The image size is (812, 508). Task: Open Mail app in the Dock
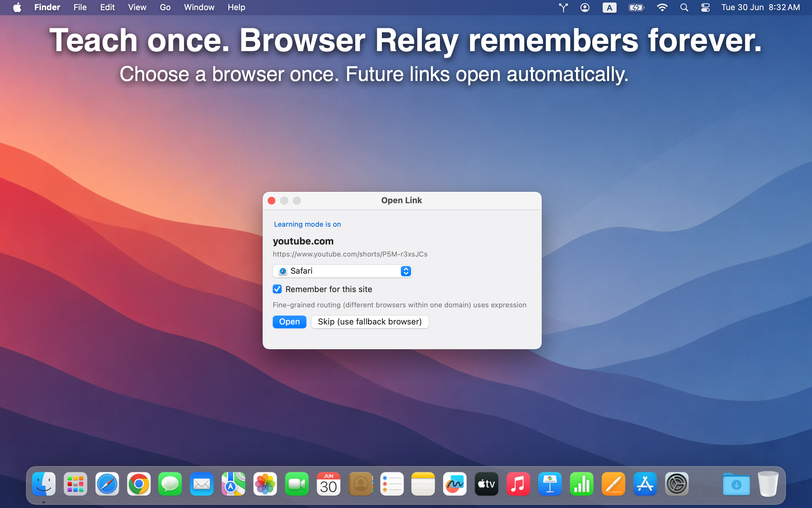(x=202, y=484)
